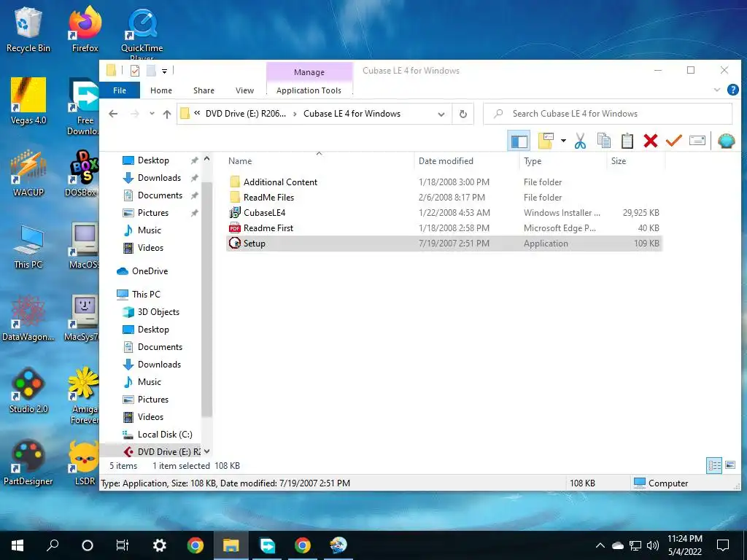The height and width of the screenshot is (560, 747).
Task: Open the WACUP desktop shortcut
Action: [28, 174]
